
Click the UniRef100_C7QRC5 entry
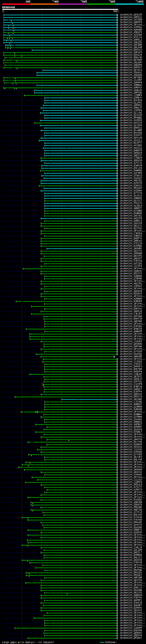click(131, 158)
